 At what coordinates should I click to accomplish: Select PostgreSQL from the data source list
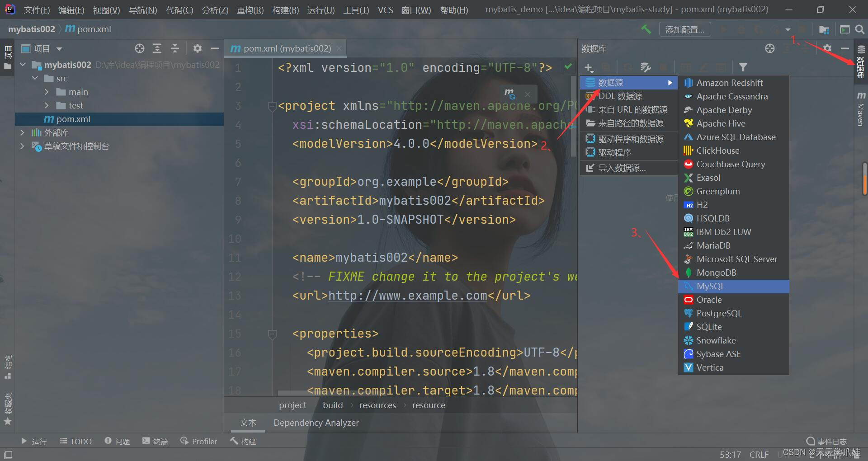pos(734,313)
